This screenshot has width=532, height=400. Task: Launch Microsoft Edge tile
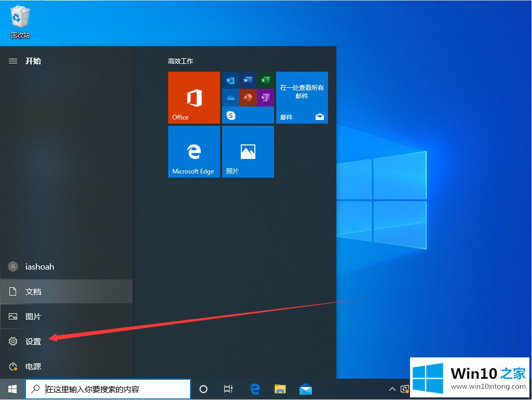point(194,152)
